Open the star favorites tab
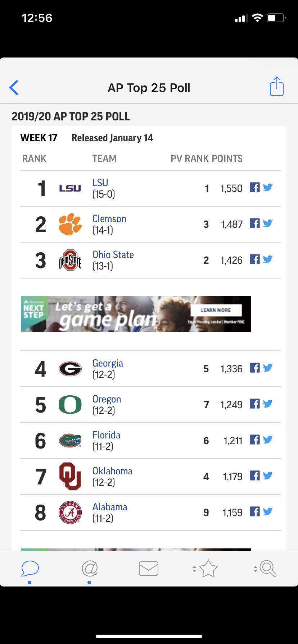The image size is (298, 644). [208, 569]
